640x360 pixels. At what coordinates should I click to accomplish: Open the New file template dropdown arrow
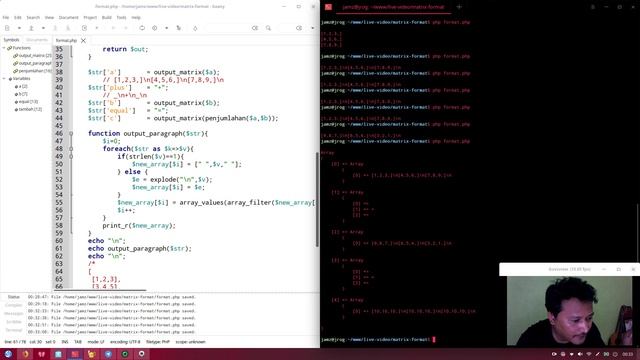19,28
